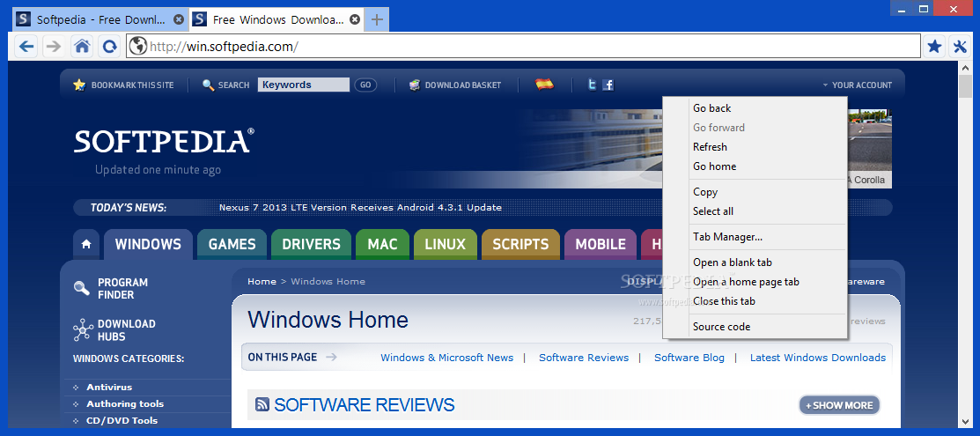Open bookmarks with the star icon

coord(934,46)
